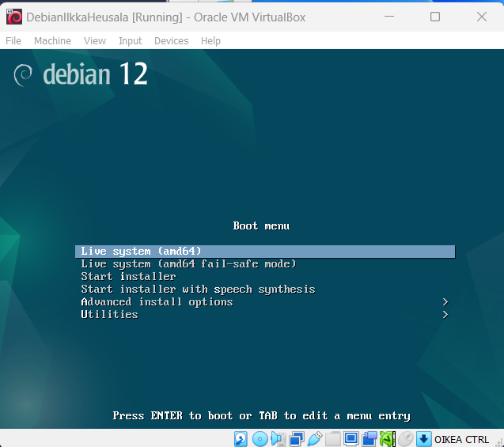The width and height of the screenshot is (504, 447).
Task: Select Live system (amd64) boot entry
Action: coord(141,252)
